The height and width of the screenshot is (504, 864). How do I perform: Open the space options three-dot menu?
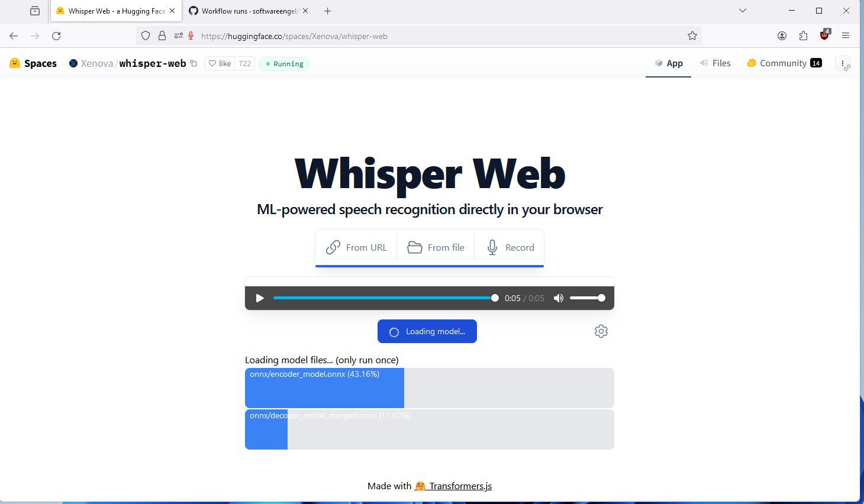pos(843,63)
